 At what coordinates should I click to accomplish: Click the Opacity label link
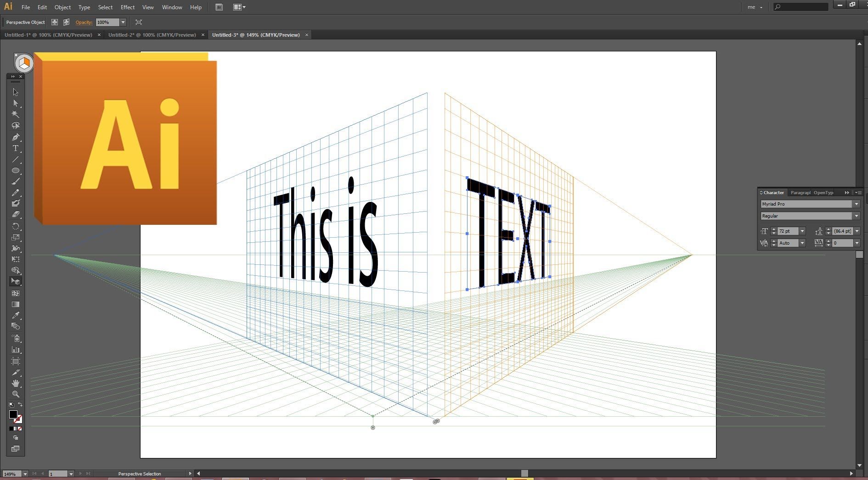click(x=84, y=22)
